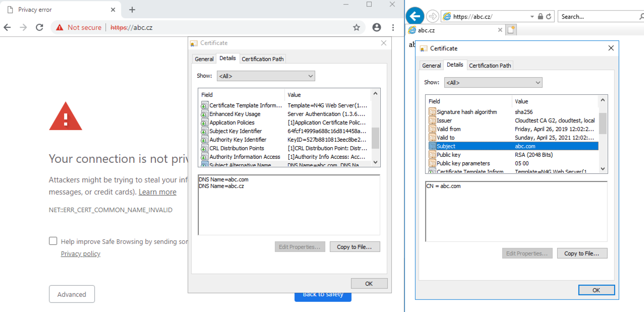Click the Advanced button on error page

click(x=72, y=294)
